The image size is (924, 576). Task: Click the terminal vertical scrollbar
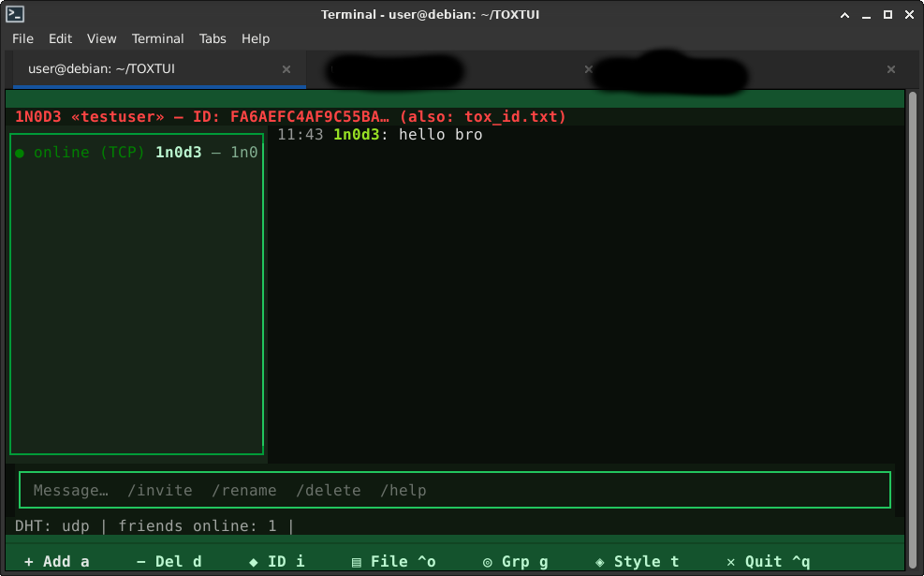click(x=913, y=331)
